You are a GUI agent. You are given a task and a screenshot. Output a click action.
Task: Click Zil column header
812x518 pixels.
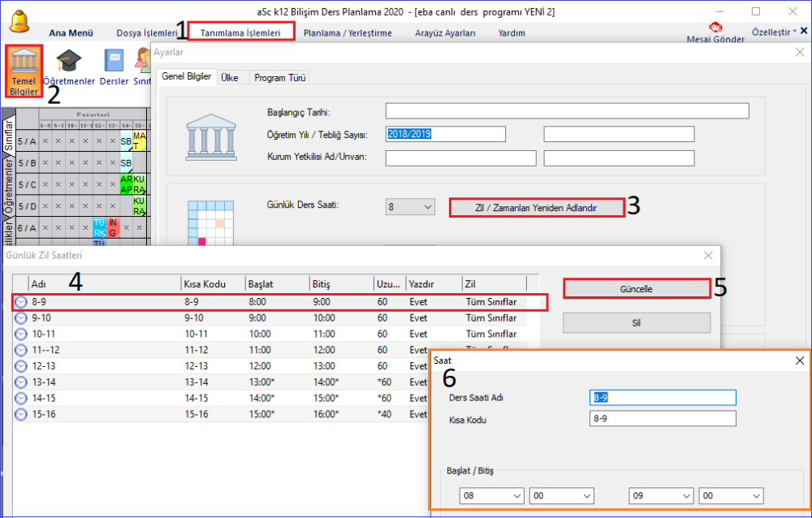point(494,284)
